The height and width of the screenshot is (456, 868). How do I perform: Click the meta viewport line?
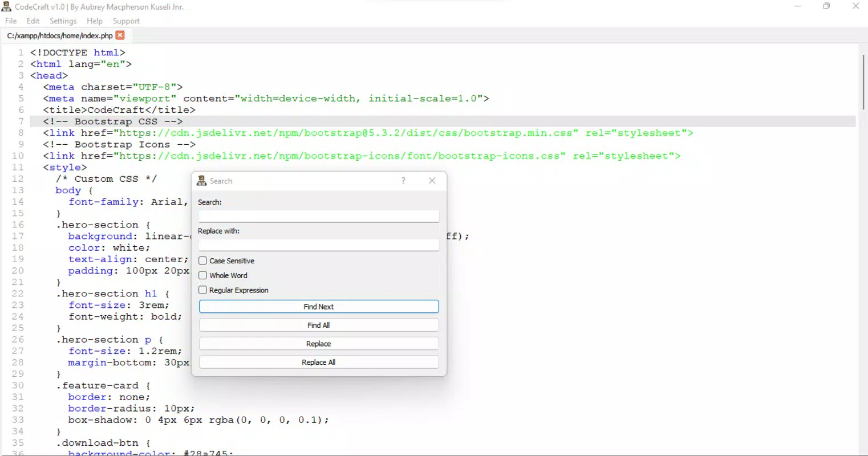pyautogui.click(x=266, y=99)
